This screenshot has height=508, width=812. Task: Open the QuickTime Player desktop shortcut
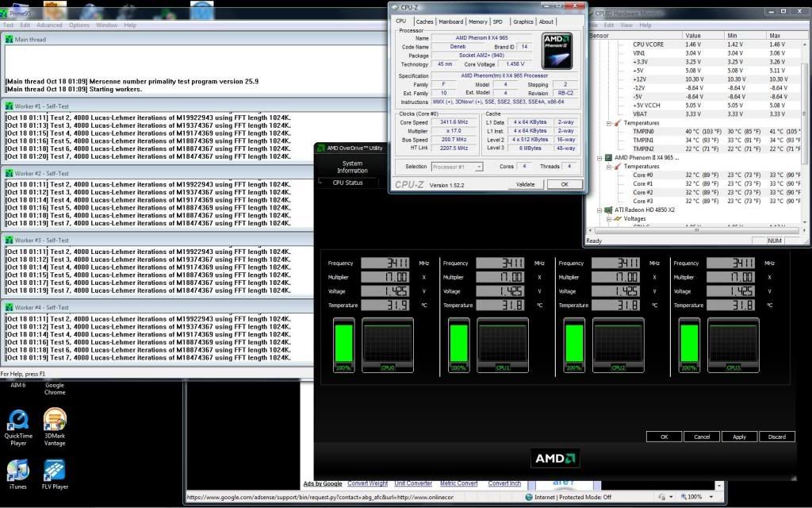tap(18, 420)
